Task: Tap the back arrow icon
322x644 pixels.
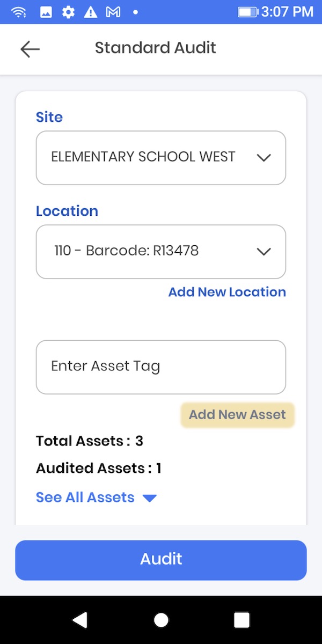Action: 30,49
